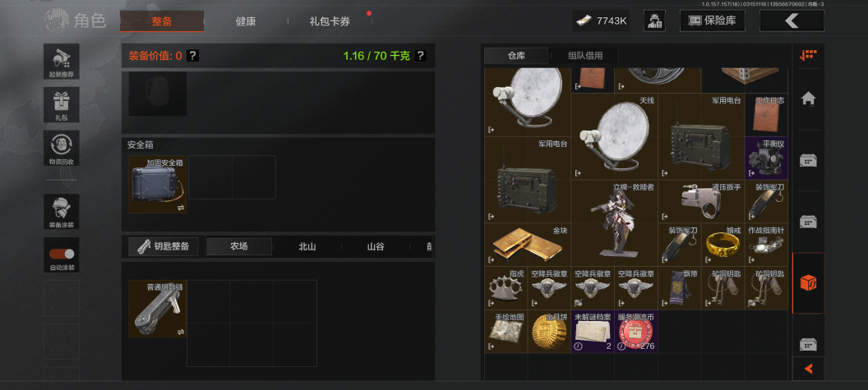Open the 礼包 gift pack icon

62,104
